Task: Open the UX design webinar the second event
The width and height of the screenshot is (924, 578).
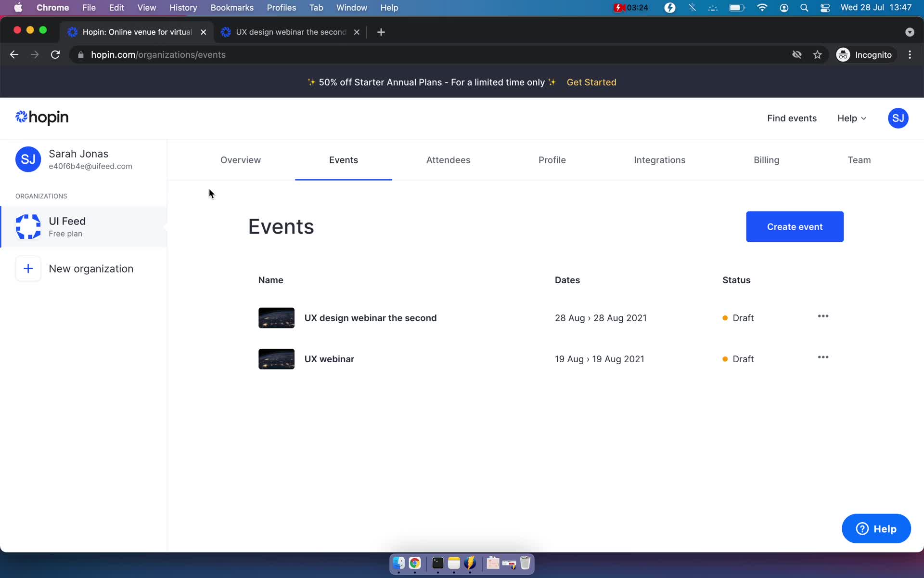Action: click(x=371, y=318)
